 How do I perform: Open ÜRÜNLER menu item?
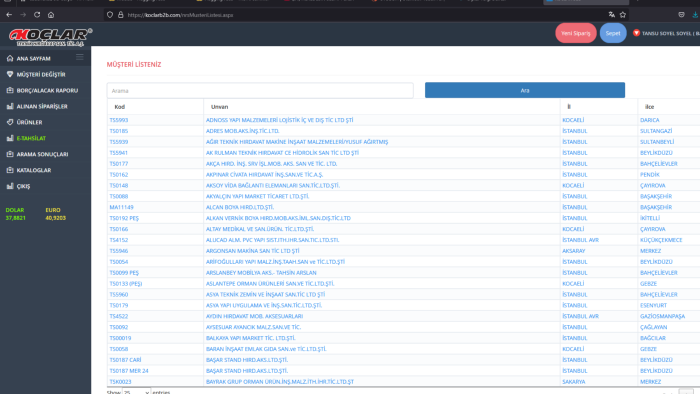29,122
